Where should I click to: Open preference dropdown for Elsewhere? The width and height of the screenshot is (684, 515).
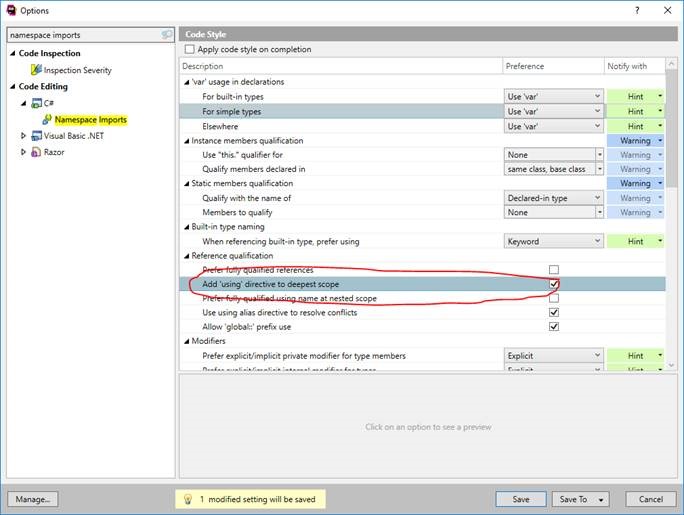554,126
